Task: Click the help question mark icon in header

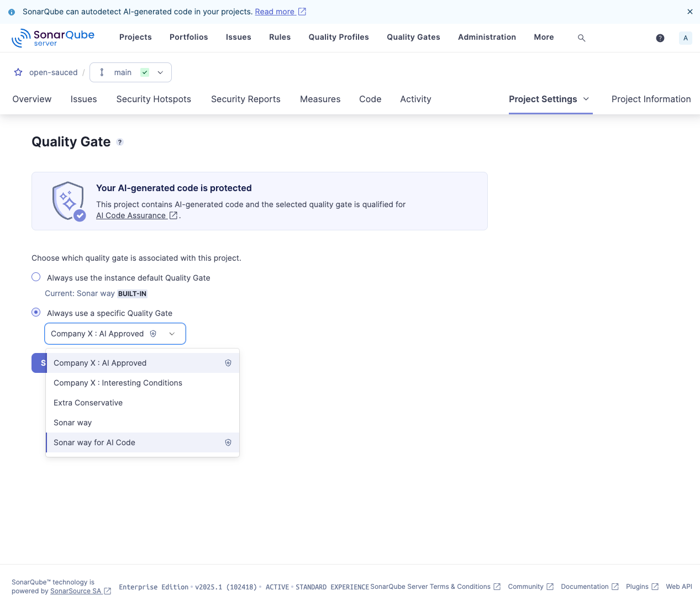Action: pyautogui.click(x=660, y=38)
